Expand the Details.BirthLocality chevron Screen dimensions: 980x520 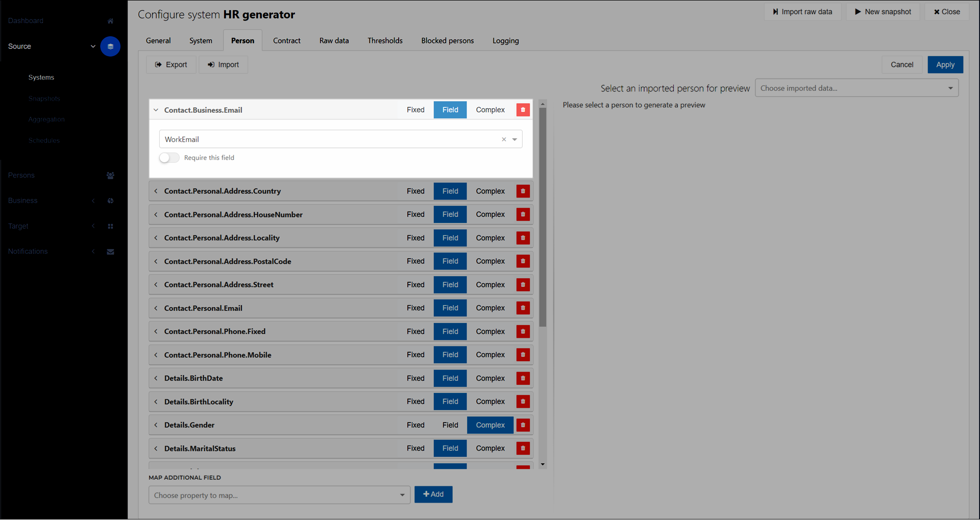[156, 402]
